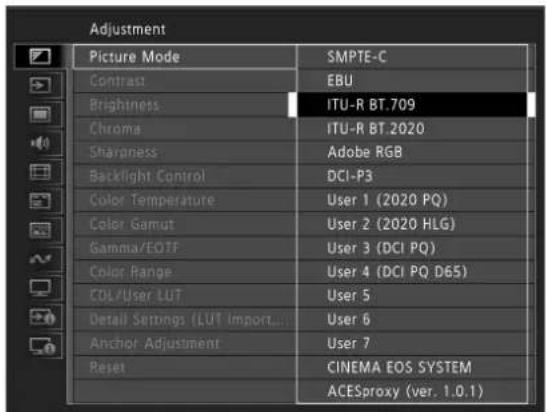Screen dimensions: 546x412
Task: Choose User 6 picture mode
Action: pyautogui.click(x=413, y=320)
